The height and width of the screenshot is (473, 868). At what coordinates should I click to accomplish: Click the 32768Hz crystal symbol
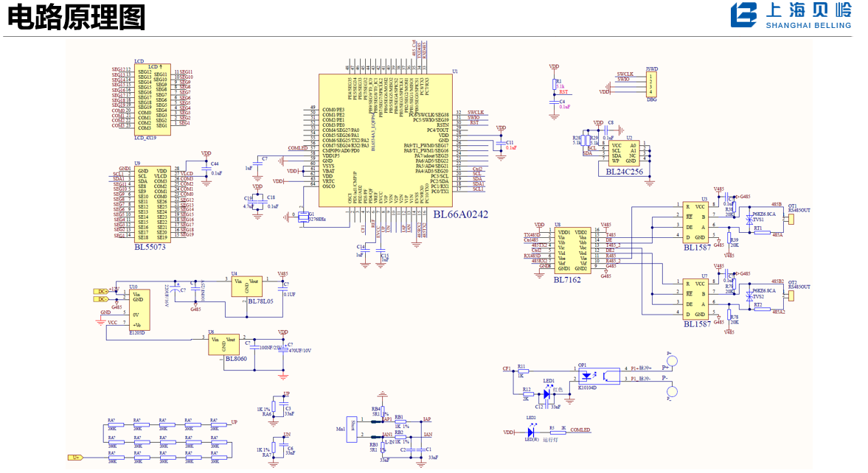[x=303, y=217]
